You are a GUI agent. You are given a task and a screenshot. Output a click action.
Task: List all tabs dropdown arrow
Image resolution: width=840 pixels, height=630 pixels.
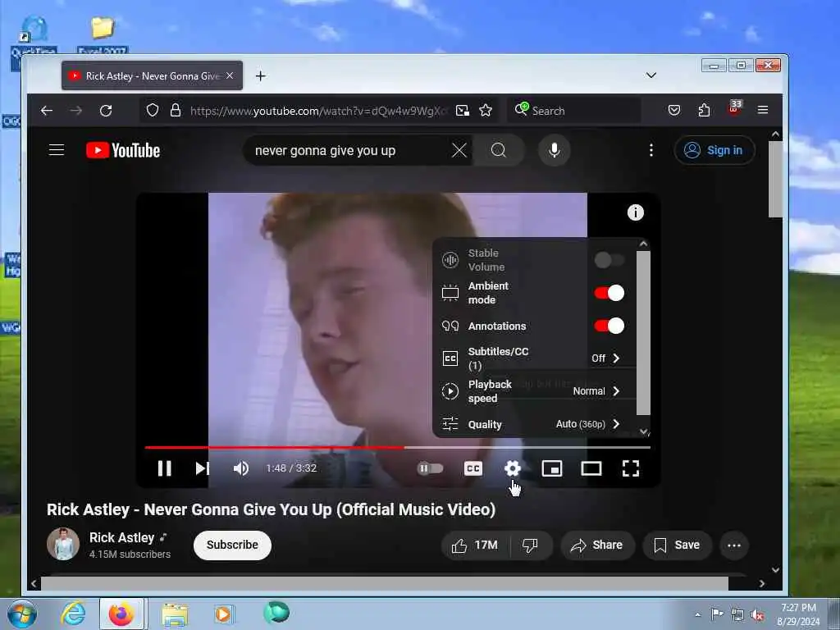tap(651, 75)
